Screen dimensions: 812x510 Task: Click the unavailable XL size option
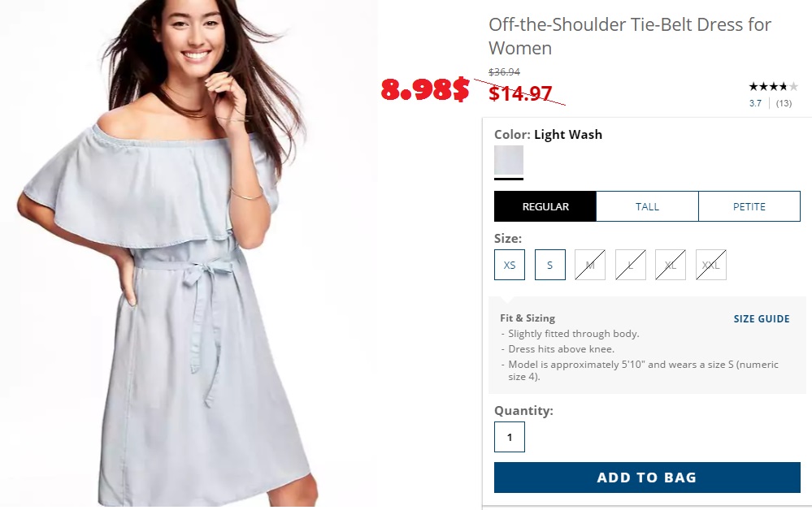pyautogui.click(x=670, y=265)
